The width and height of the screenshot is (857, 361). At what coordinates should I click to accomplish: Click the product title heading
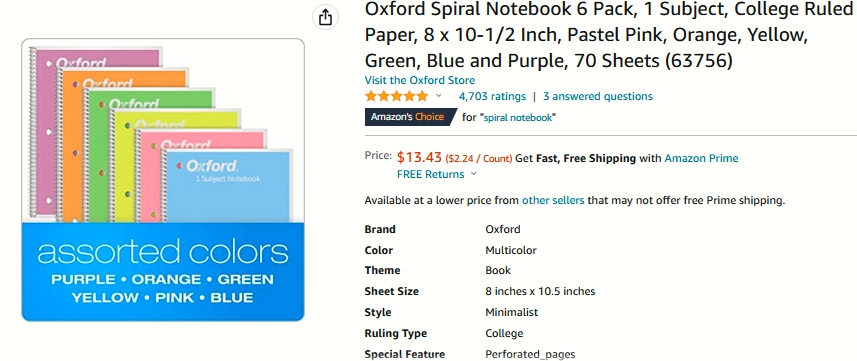609,35
